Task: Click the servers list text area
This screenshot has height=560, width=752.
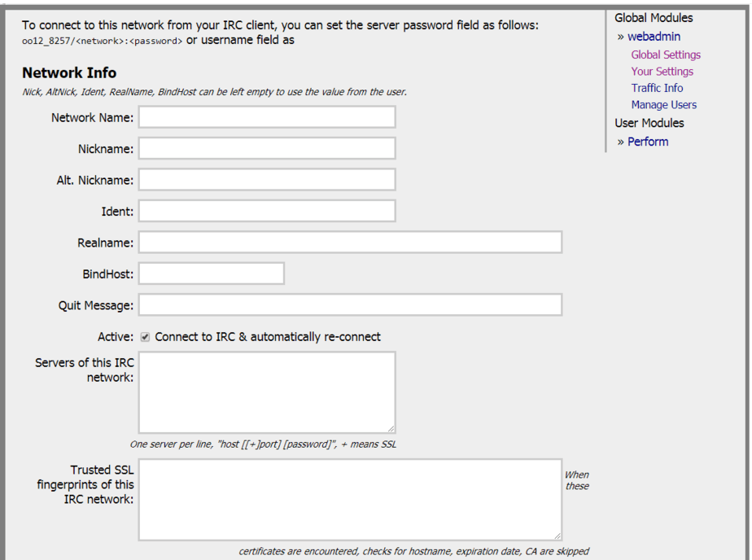Action: click(x=266, y=391)
